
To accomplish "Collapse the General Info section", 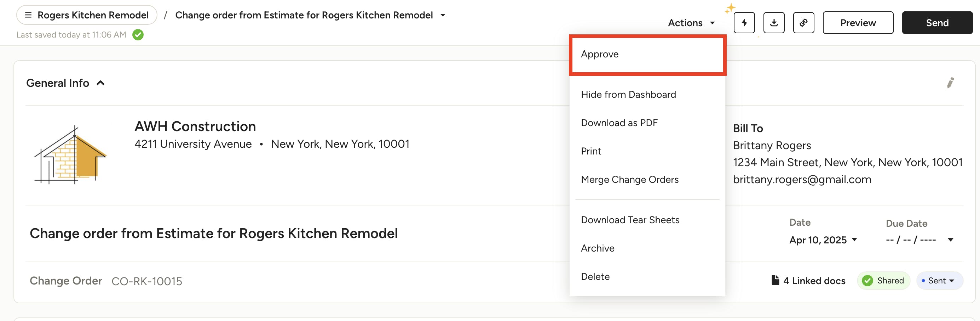I will [x=100, y=83].
